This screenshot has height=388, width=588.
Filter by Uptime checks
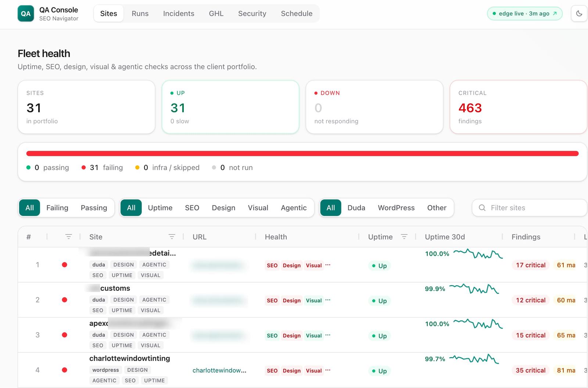coord(160,208)
